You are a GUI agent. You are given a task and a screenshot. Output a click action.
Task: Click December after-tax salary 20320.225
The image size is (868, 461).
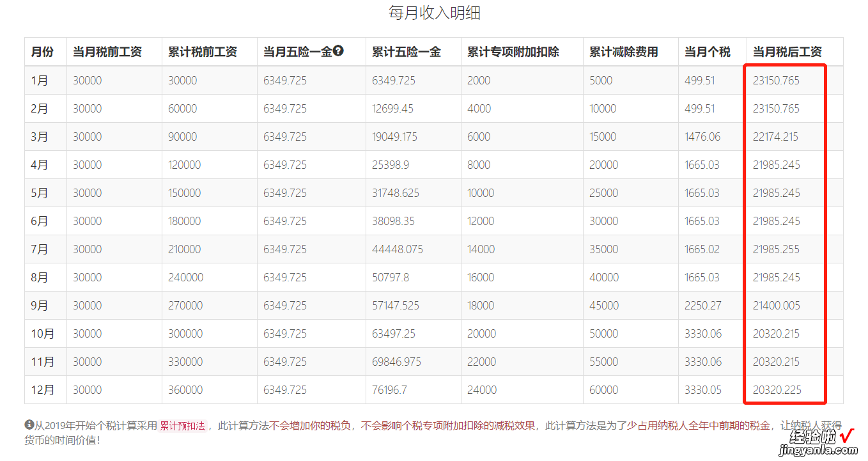pyautogui.click(x=777, y=390)
